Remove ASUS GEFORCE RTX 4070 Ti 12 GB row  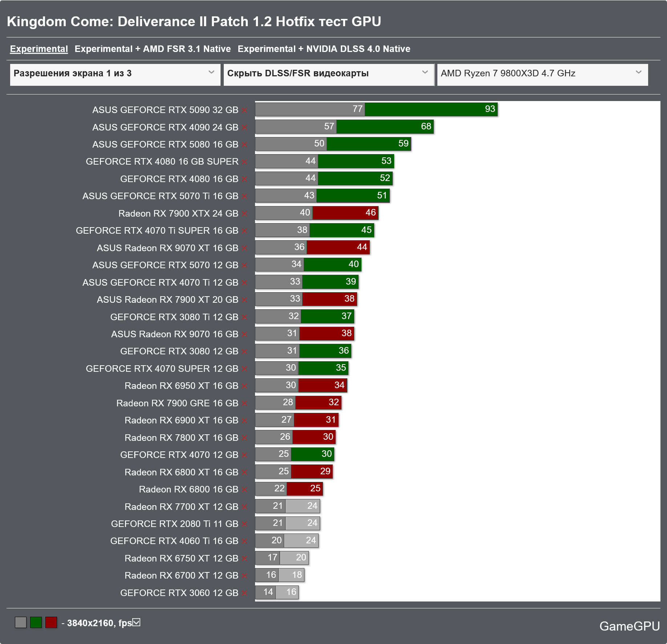244,283
